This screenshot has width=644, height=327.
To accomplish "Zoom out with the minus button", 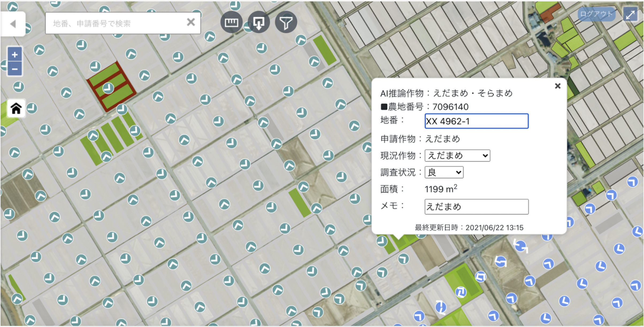I will point(15,69).
